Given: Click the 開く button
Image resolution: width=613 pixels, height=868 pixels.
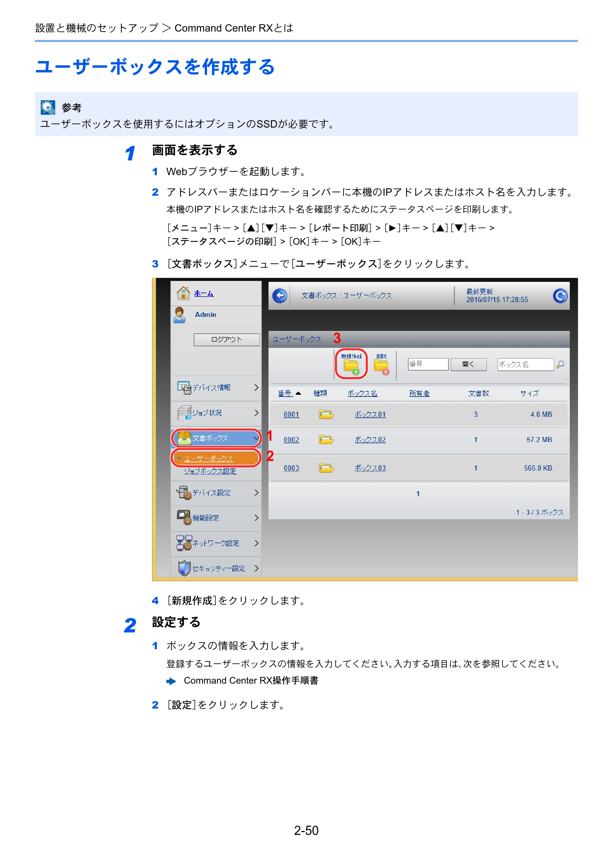Looking at the screenshot, I should point(468,364).
